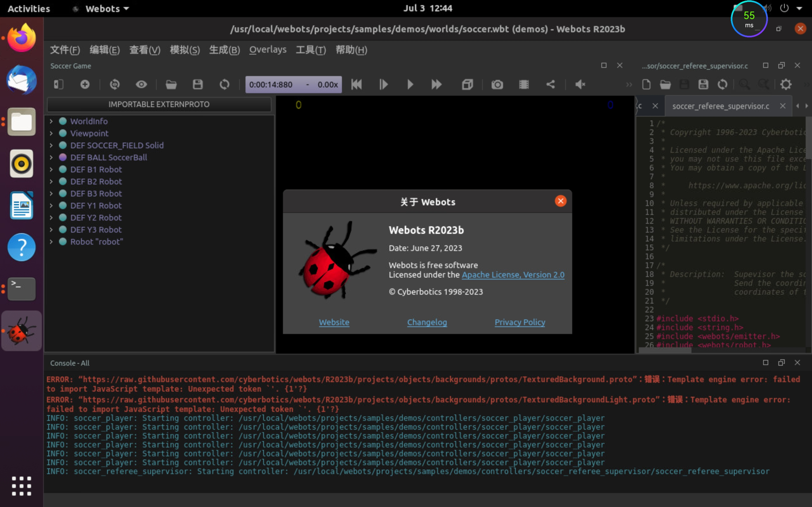Open the Overlays menu
The width and height of the screenshot is (812, 507).
(267, 50)
